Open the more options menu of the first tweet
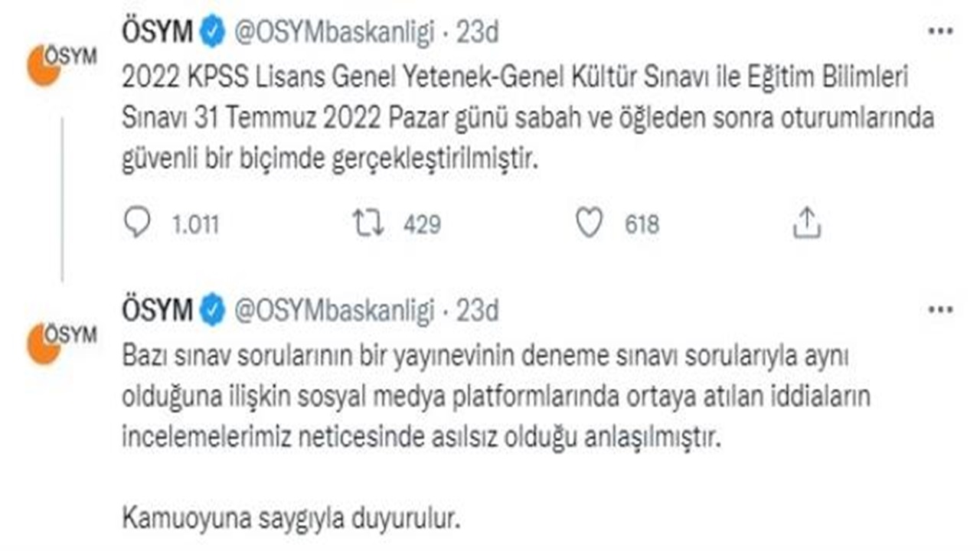This screenshot has width=980, height=551. (x=939, y=32)
